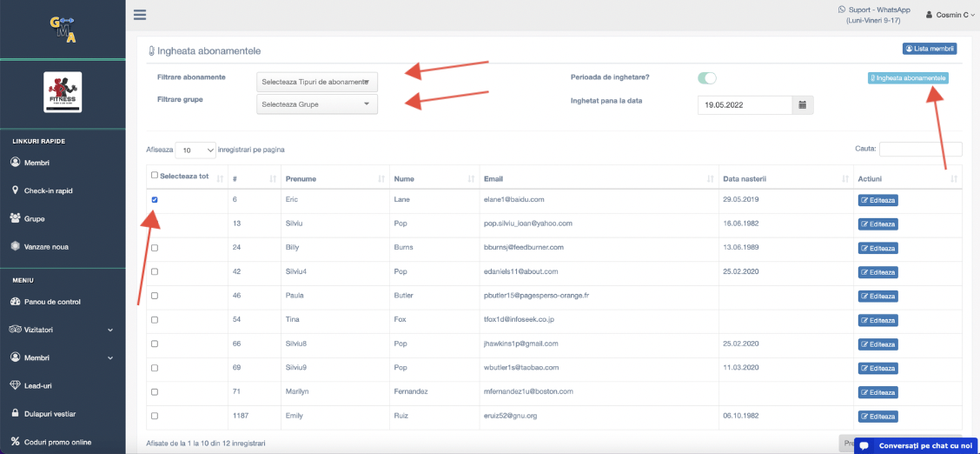Sort table by Nume column
Viewport: 980px width, 454px height.
pyautogui.click(x=434, y=179)
